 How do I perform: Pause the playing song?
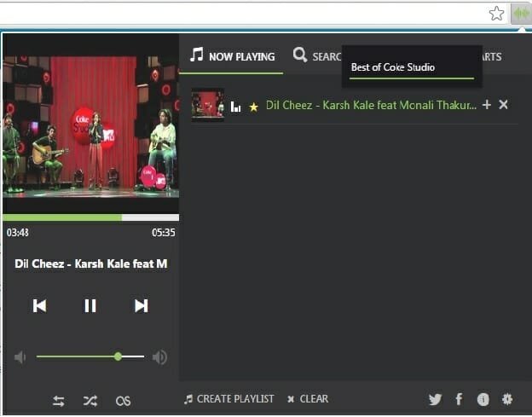click(x=90, y=305)
